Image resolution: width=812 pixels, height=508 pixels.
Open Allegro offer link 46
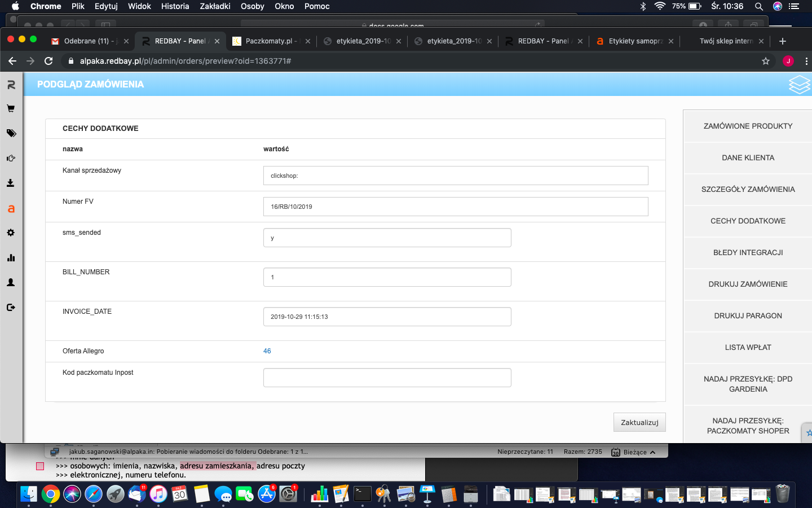click(x=267, y=351)
